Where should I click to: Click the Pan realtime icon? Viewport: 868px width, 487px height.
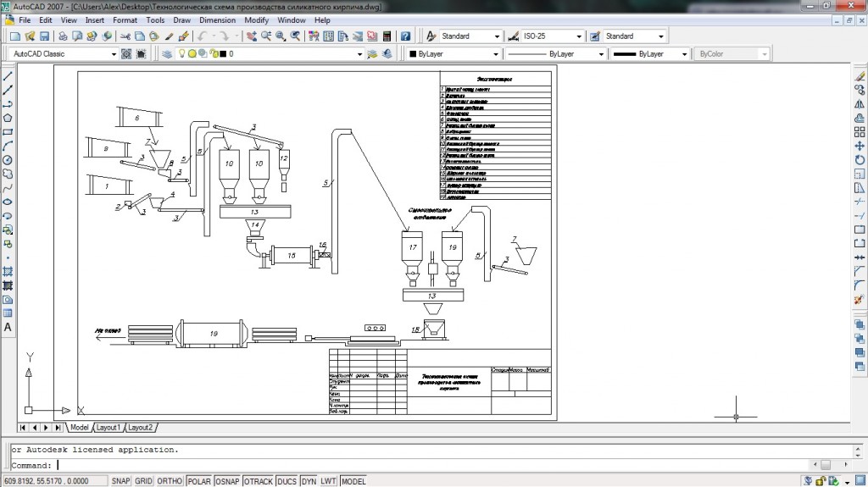click(x=251, y=36)
